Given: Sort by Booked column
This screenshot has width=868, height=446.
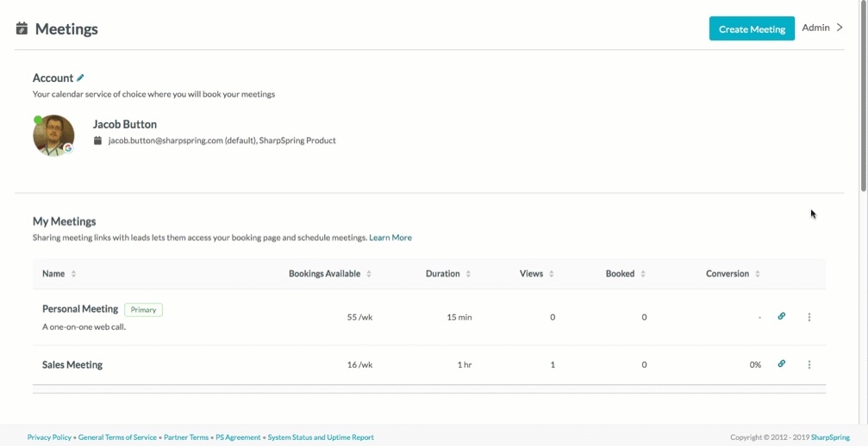Looking at the screenshot, I should click(643, 274).
